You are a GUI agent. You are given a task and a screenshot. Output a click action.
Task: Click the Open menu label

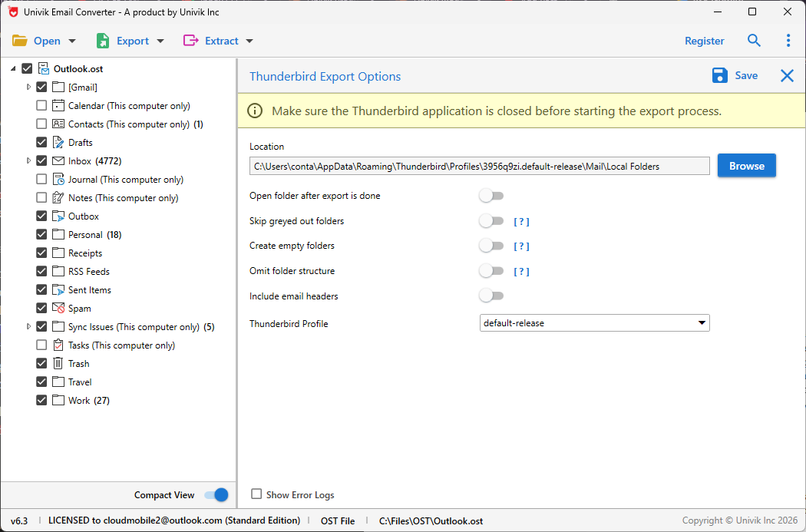47,41
